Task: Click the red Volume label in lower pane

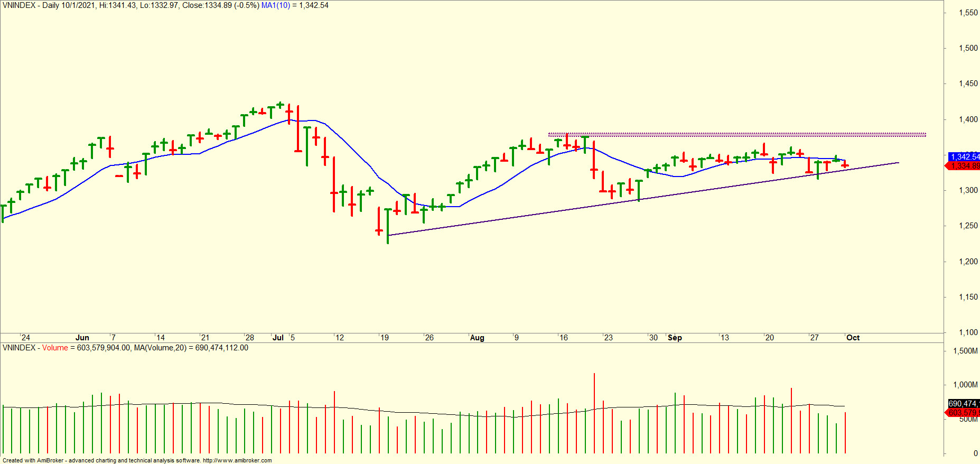Action: coord(55,348)
